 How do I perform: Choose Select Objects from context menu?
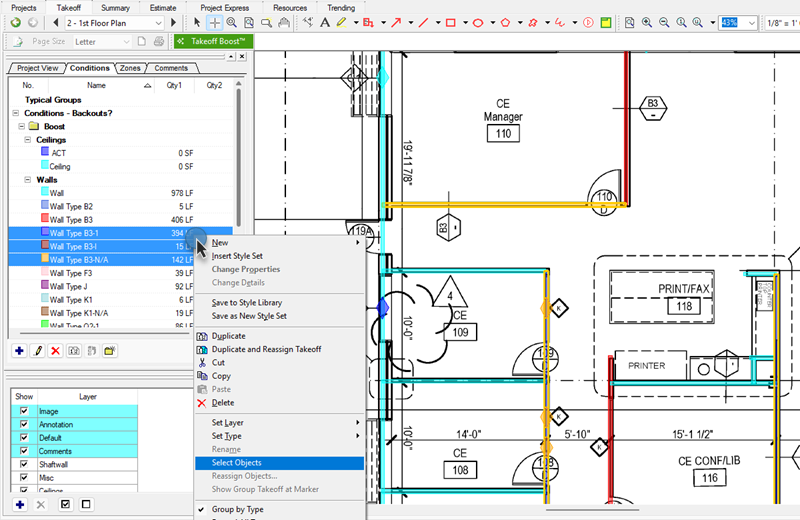pyautogui.click(x=236, y=463)
